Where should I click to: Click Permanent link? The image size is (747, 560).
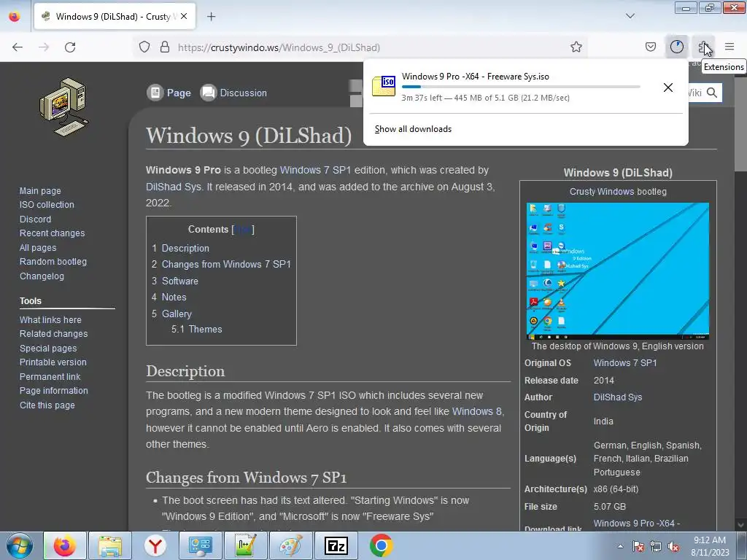point(50,377)
